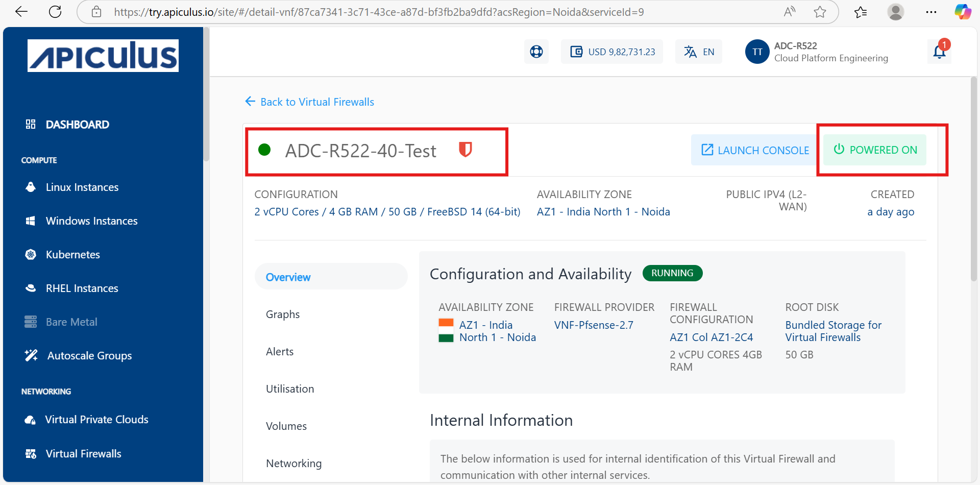Image resolution: width=980 pixels, height=485 pixels.
Task: Open the Utilisation tab
Action: [x=290, y=389]
